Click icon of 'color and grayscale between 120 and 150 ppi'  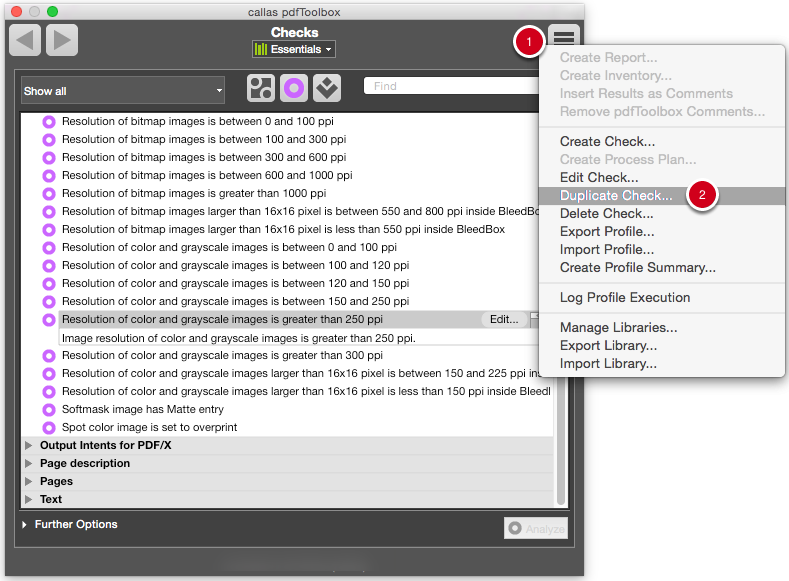[x=49, y=284]
